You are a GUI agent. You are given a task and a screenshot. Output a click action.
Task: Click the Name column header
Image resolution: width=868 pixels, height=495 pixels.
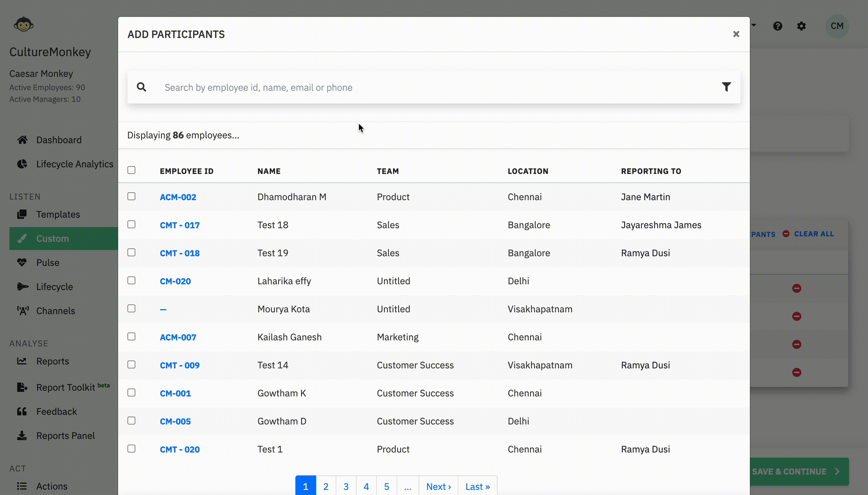point(269,171)
